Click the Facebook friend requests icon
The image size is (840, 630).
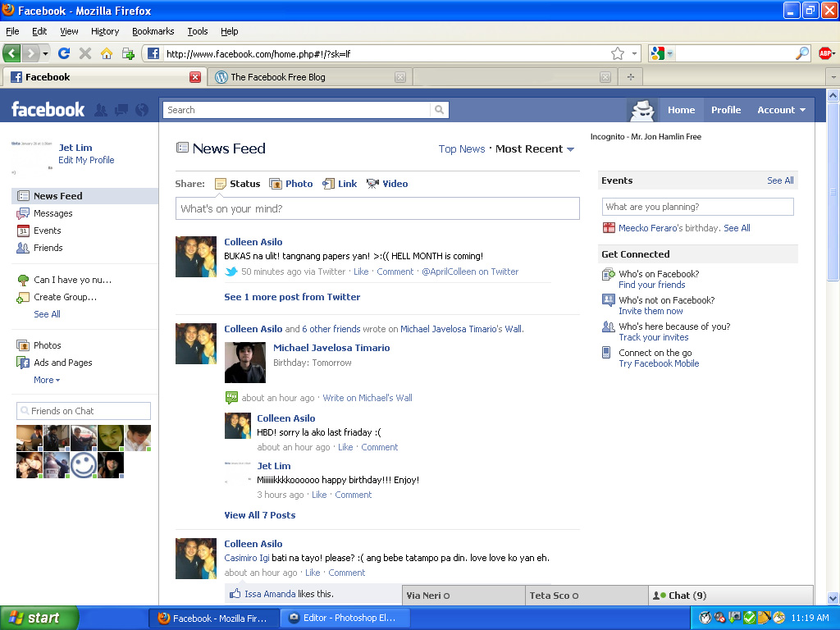coord(101,110)
